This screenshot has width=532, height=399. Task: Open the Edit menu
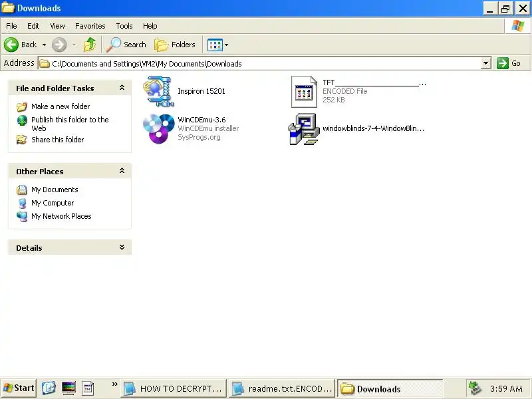point(33,26)
